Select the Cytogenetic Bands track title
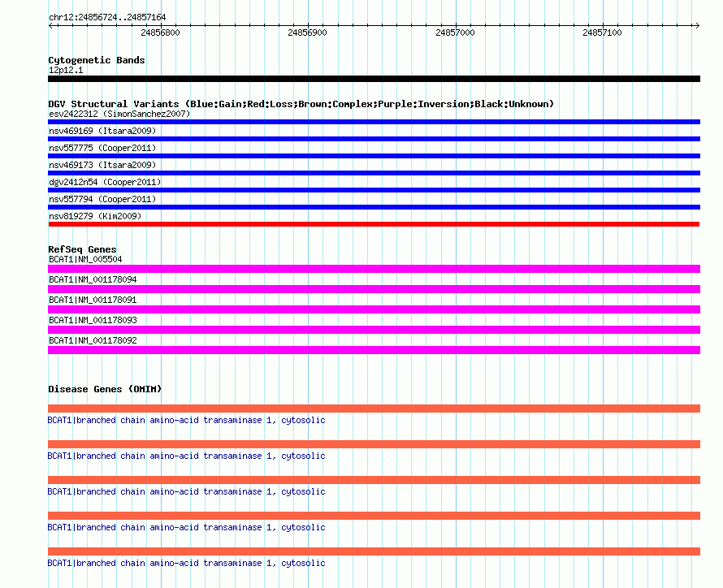Image resolution: width=723 pixels, height=588 pixels. tap(97, 60)
